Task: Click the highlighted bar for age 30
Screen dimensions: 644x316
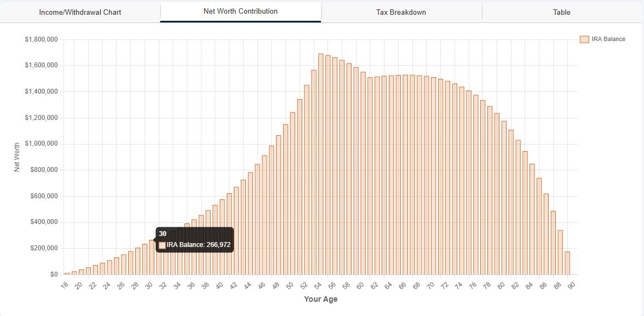Action: click(x=152, y=257)
